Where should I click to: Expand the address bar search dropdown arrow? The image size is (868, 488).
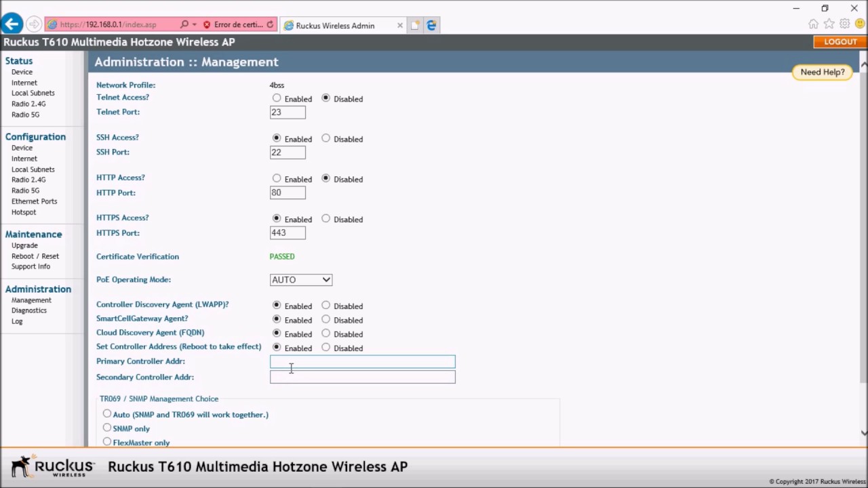tap(195, 24)
